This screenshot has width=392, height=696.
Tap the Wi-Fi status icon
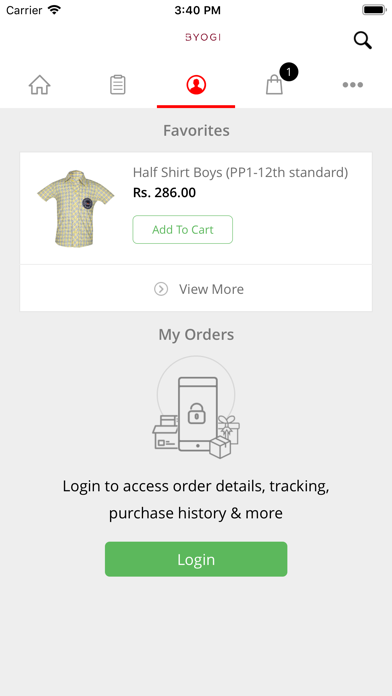[54, 10]
